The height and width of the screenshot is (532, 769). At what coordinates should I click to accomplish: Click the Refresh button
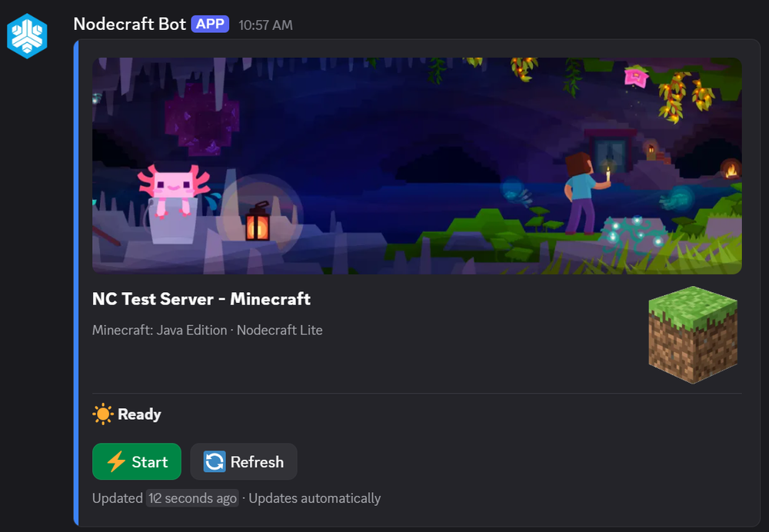tap(244, 461)
